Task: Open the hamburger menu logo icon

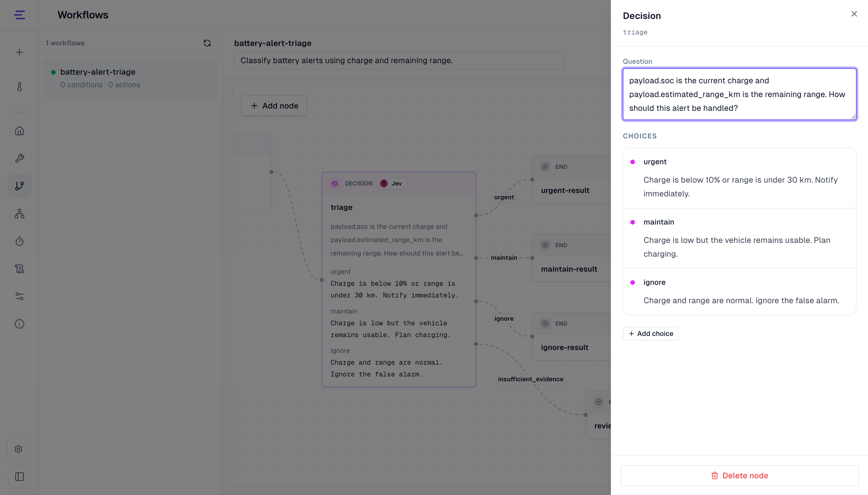Action: [19, 15]
